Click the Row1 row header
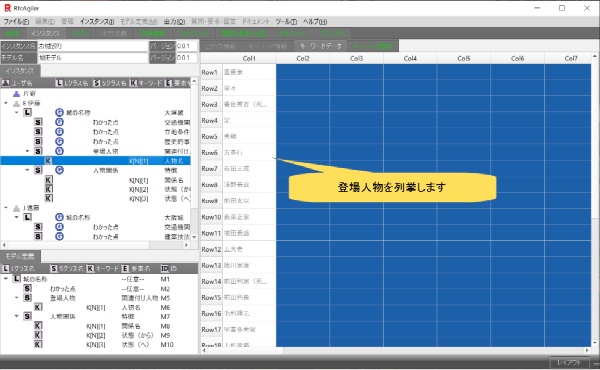The height and width of the screenshot is (370, 600). point(211,72)
